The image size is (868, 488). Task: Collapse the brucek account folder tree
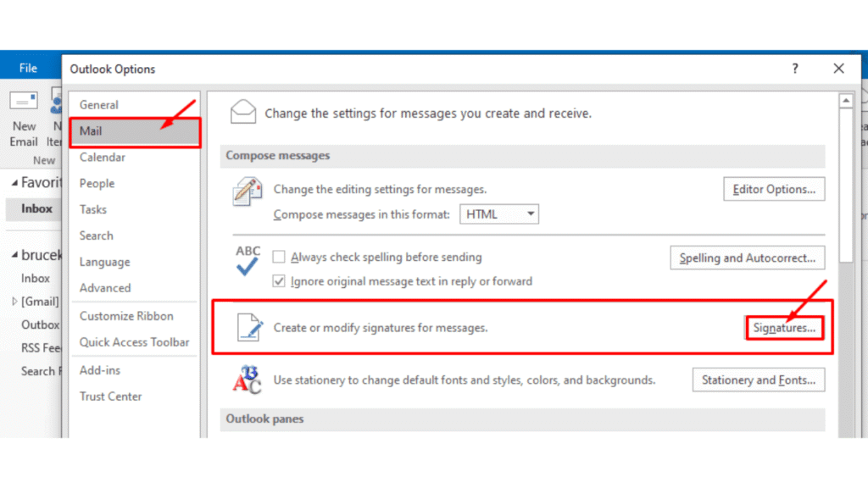click(15, 255)
